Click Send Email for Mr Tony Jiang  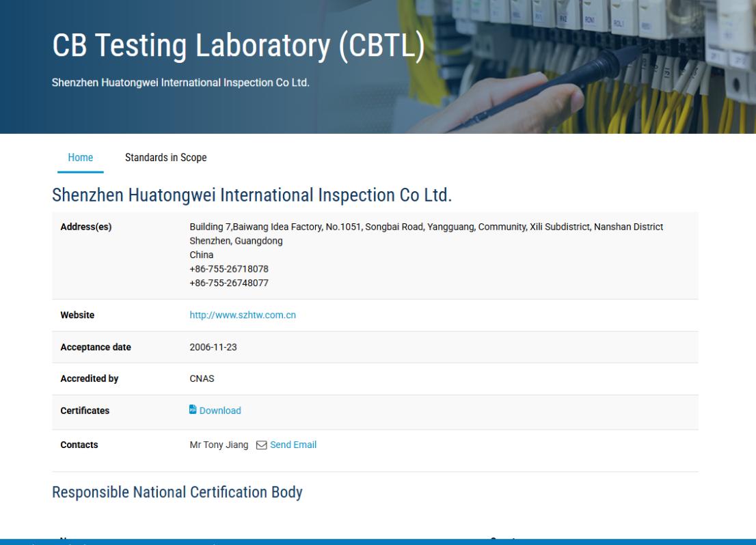(293, 445)
